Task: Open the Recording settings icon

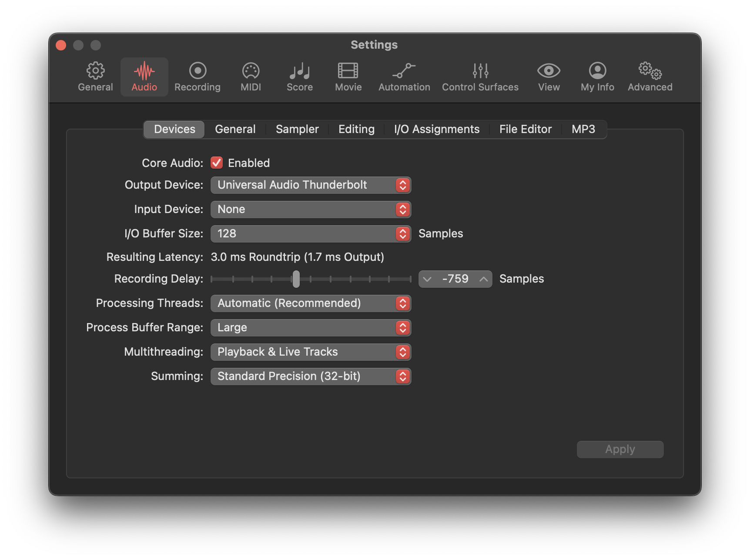Action: [x=197, y=77]
